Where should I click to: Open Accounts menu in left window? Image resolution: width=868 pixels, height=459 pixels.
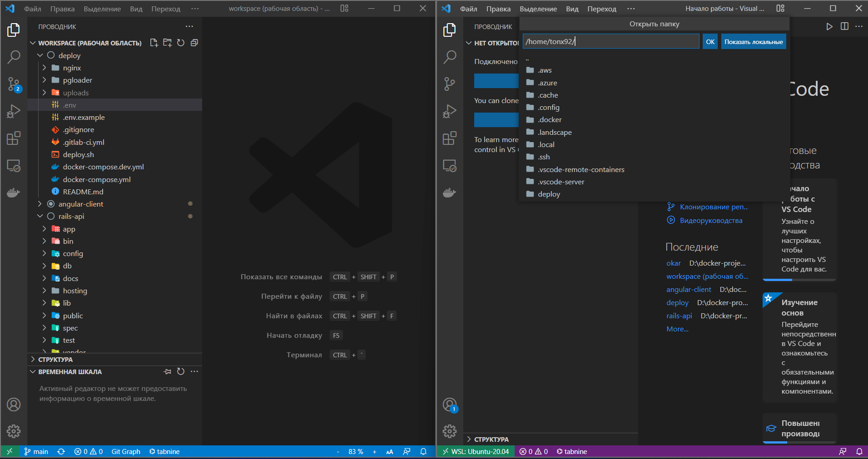(x=14, y=404)
